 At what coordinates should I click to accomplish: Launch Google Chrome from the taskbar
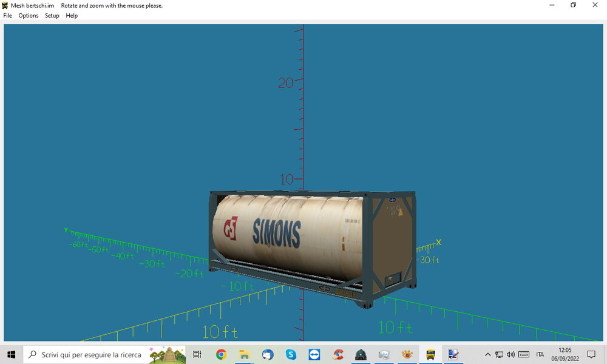[x=221, y=354]
